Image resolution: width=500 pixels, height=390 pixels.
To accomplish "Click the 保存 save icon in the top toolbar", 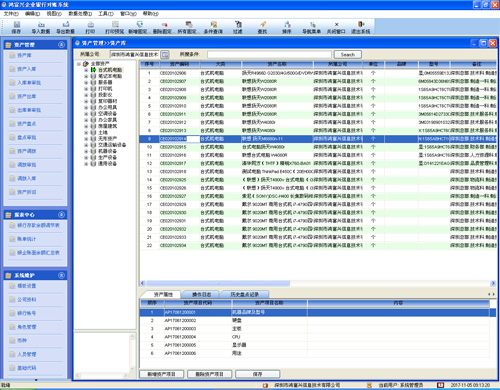I will 16,24.
